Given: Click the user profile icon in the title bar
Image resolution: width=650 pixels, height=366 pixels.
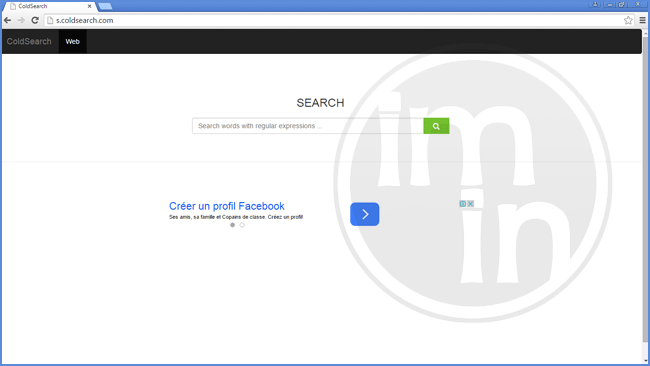Looking at the screenshot, I should [595, 5].
